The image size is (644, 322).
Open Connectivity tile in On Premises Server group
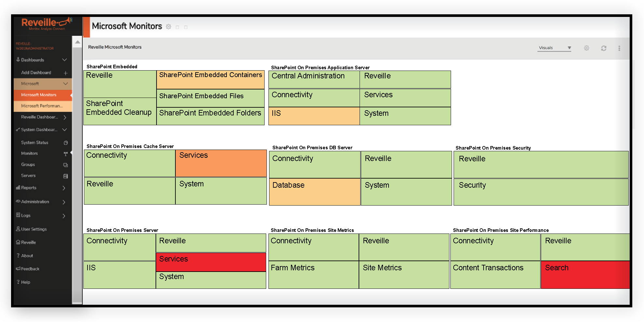[x=119, y=247]
